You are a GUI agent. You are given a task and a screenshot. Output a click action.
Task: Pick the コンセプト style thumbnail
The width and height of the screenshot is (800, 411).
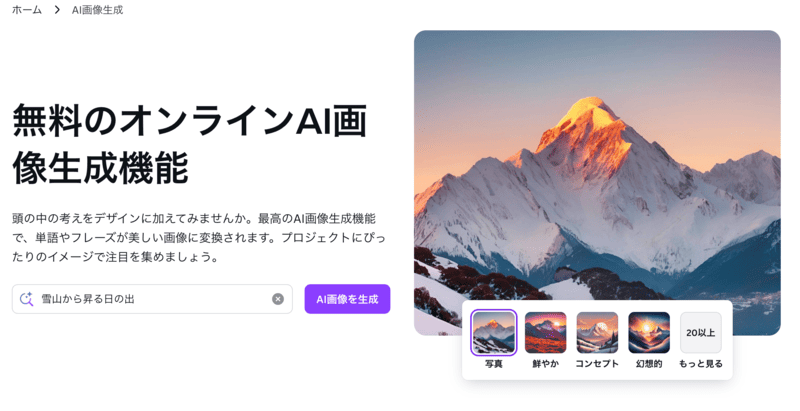tap(597, 332)
